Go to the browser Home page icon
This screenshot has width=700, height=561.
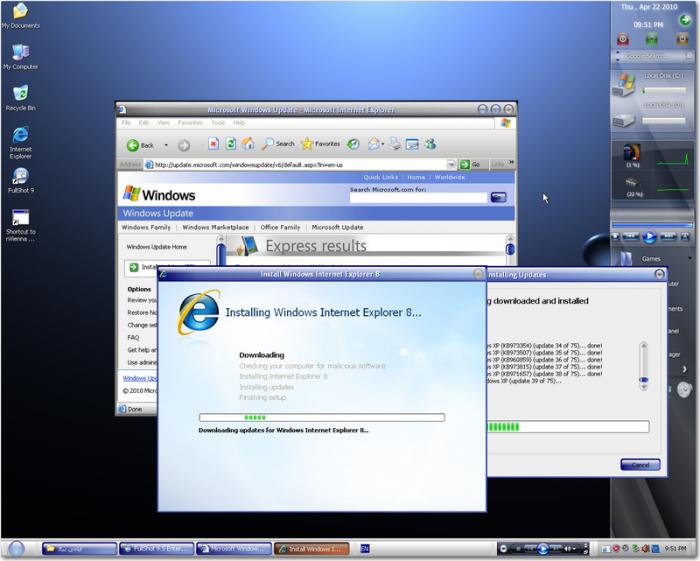pos(248,145)
